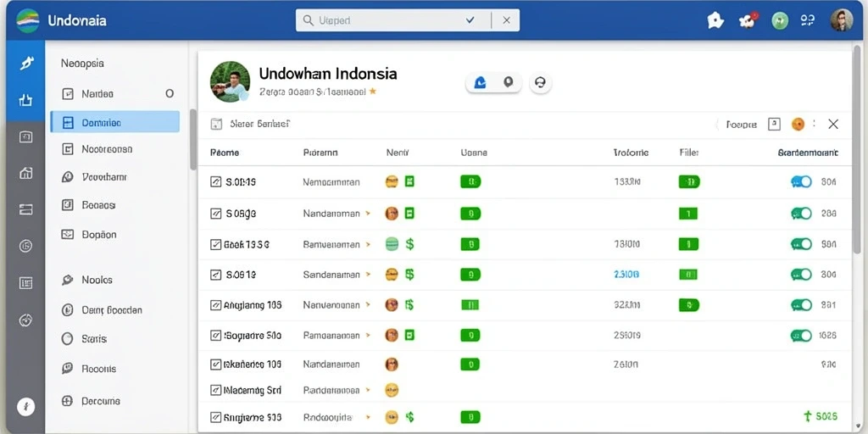Sort by the Rêome column header
868x434 pixels.
(225, 153)
